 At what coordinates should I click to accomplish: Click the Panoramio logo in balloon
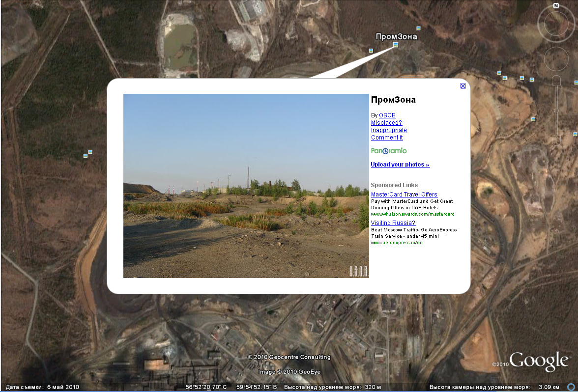(x=388, y=151)
